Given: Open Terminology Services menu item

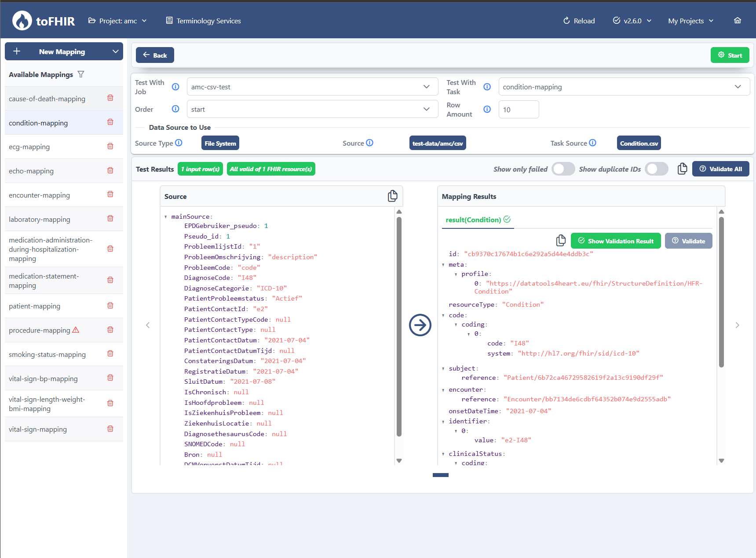Looking at the screenshot, I should coord(203,21).
